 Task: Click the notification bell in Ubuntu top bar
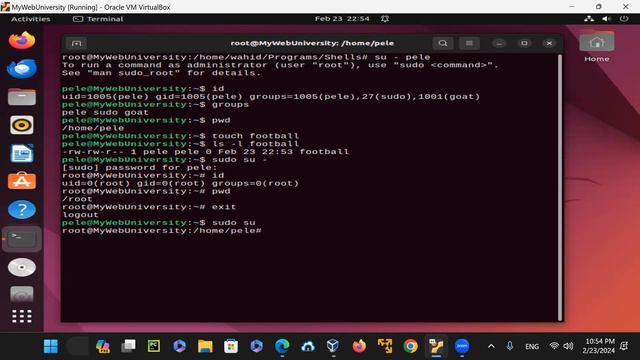point(384,19)
